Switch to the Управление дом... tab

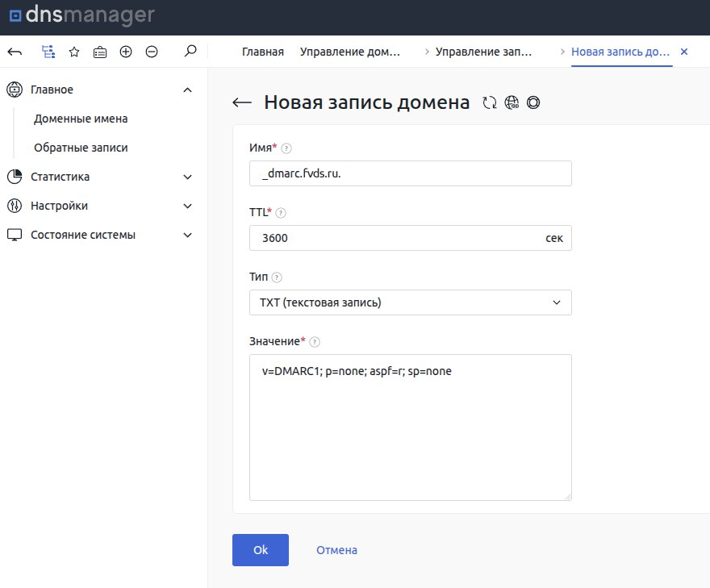[x=350, y=52]
